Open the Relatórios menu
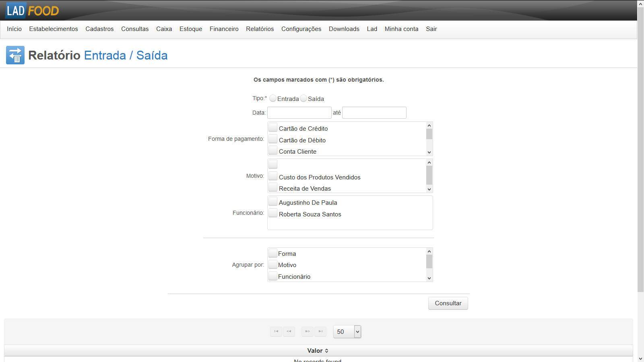 coord(260,29)
